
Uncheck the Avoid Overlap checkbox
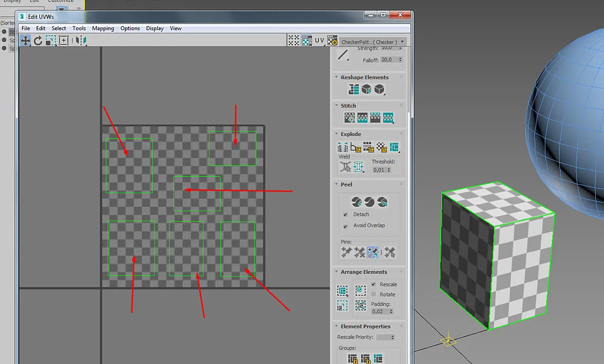point(346,226)
